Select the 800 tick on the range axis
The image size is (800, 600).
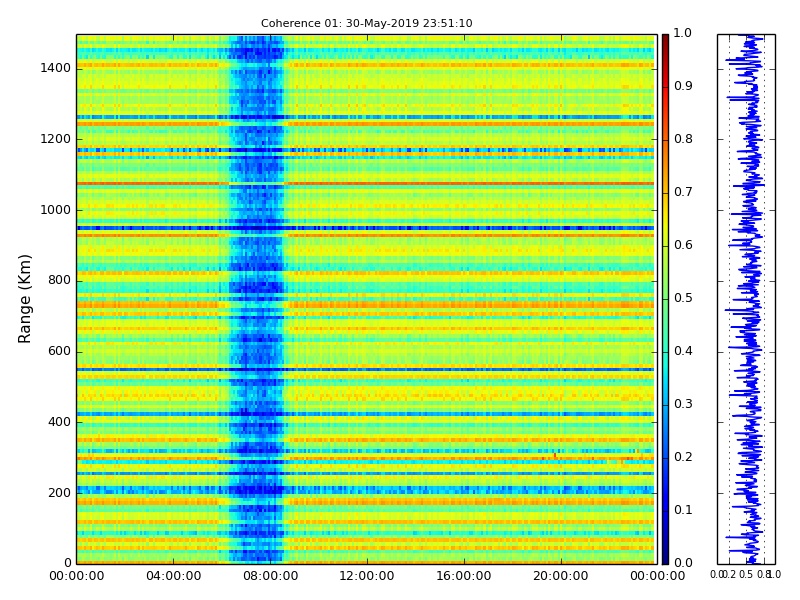point(59,281)
